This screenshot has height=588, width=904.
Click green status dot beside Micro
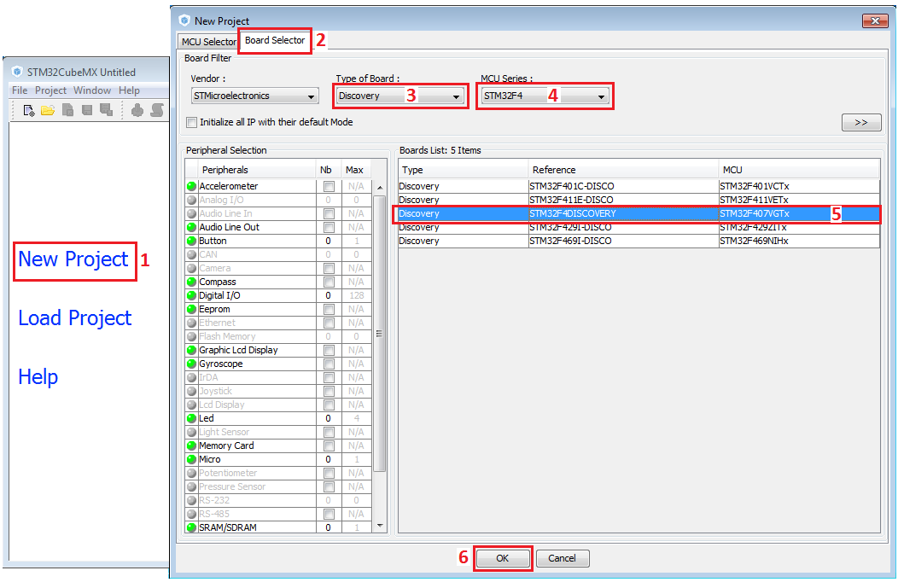[191, 459]
